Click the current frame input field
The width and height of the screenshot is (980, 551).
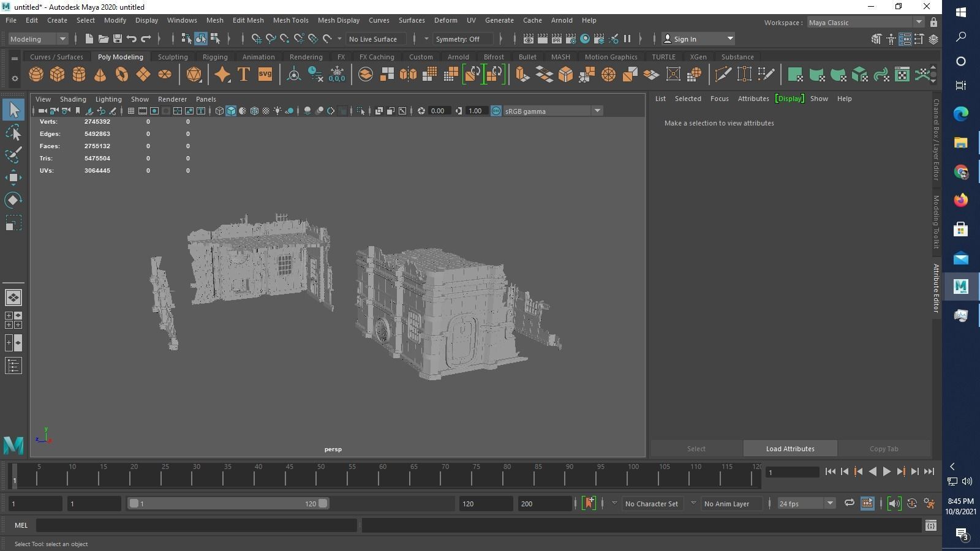pos(793,472)
